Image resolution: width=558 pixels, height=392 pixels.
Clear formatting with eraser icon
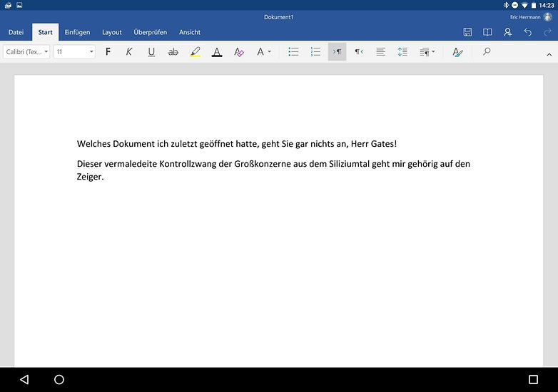239,52
